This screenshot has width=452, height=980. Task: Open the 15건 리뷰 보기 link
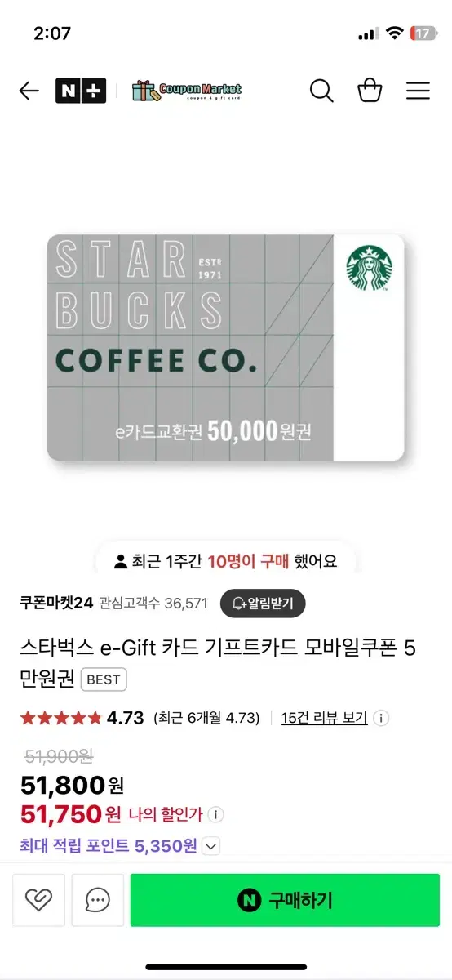(324, 718)
